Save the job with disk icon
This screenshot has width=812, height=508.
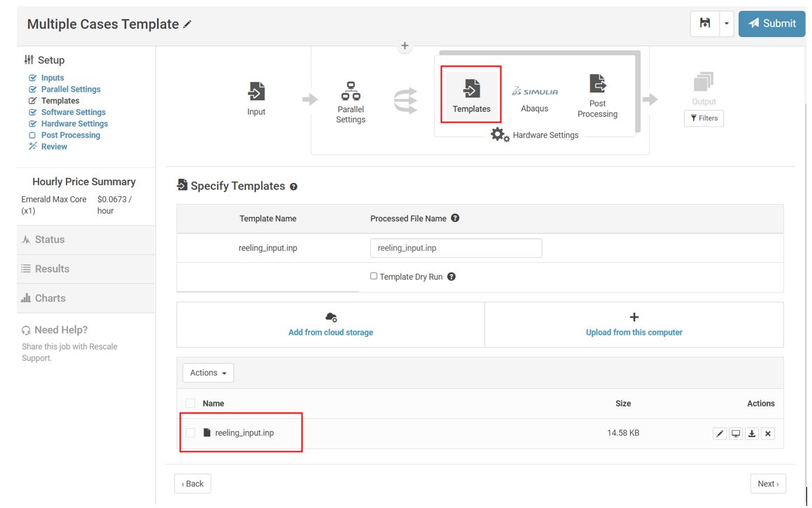(705, 23)
